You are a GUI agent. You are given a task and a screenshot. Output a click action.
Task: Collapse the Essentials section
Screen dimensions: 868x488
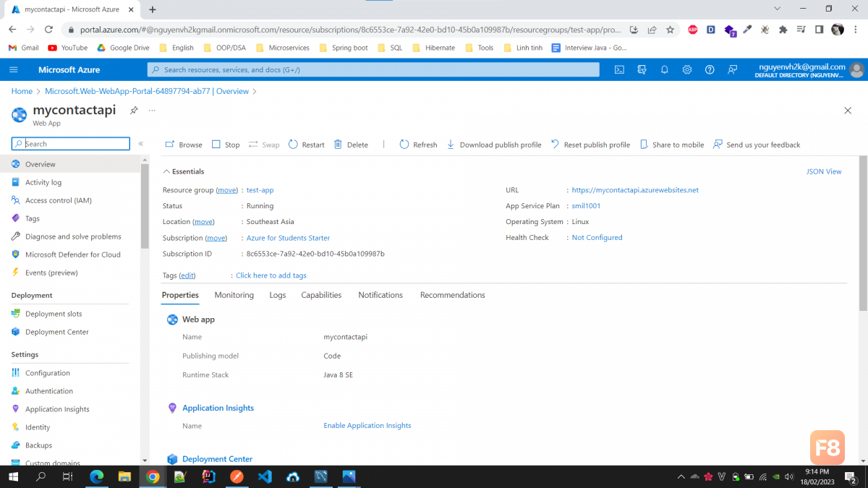184,171
